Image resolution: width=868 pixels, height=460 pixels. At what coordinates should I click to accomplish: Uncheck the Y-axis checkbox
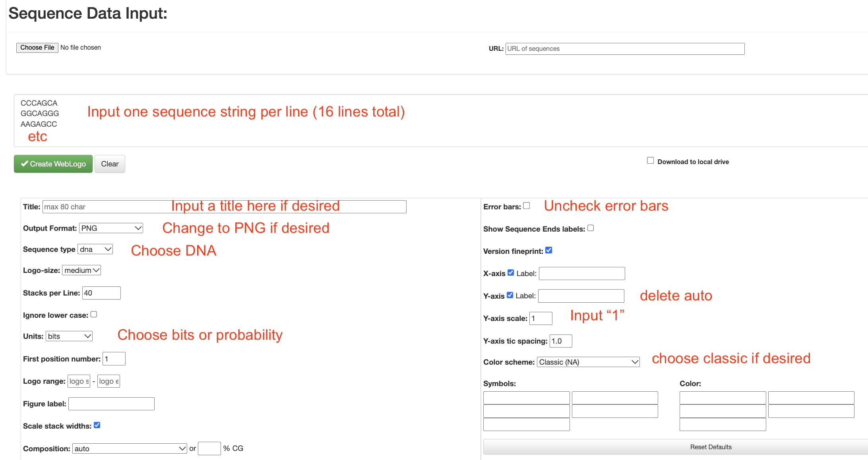[x=510, y=295]
